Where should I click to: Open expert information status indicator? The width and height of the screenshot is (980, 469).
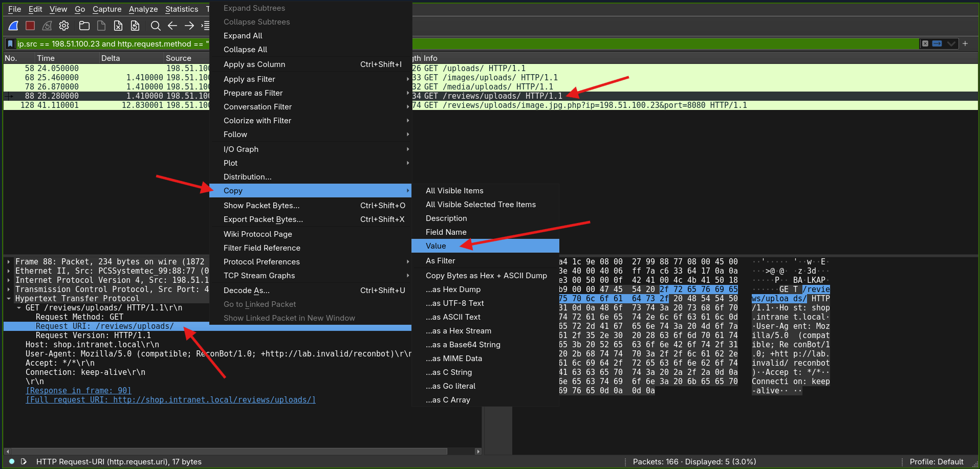(12, 461)
